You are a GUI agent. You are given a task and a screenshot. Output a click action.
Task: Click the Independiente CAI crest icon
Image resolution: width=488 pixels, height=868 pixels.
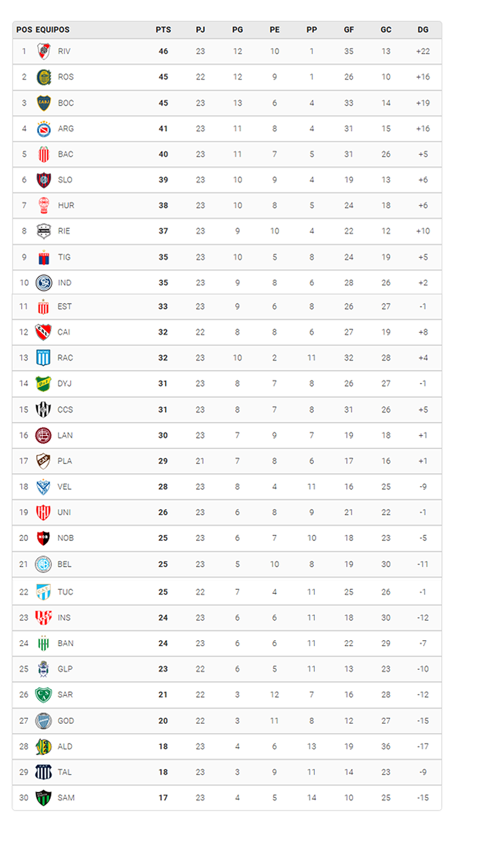(x=43, y=332)
